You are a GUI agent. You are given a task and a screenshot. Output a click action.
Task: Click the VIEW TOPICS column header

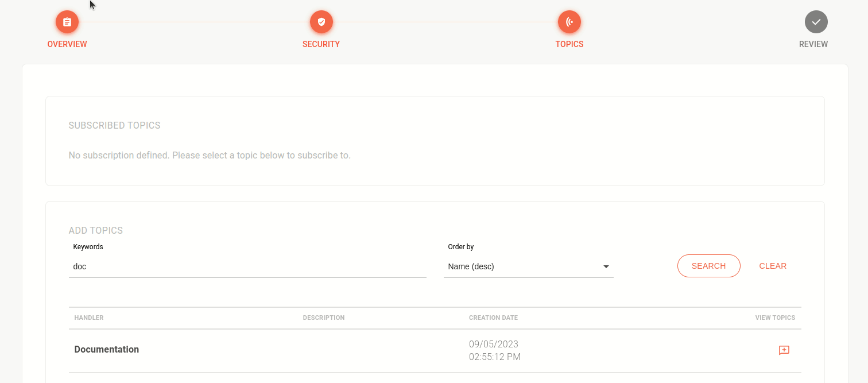coord(775,318)
